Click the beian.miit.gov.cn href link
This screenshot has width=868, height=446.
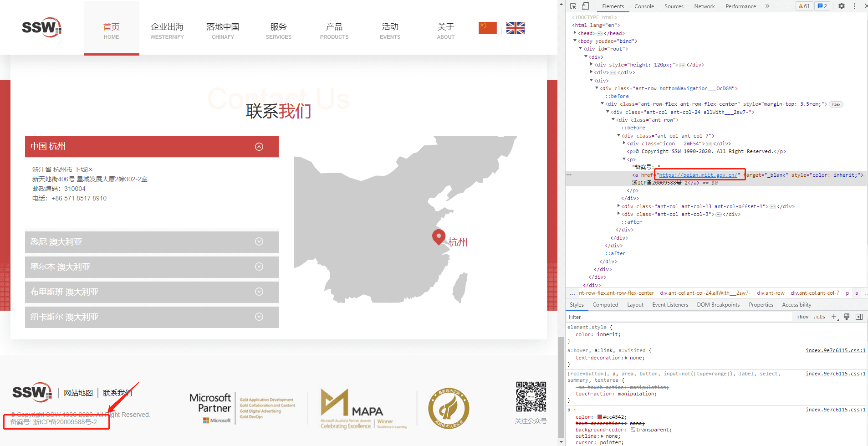pyautogui.click(x=697, y=175)
